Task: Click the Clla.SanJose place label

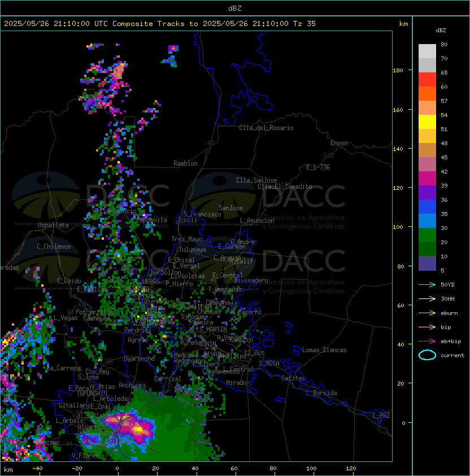Action: pos(256,180)
